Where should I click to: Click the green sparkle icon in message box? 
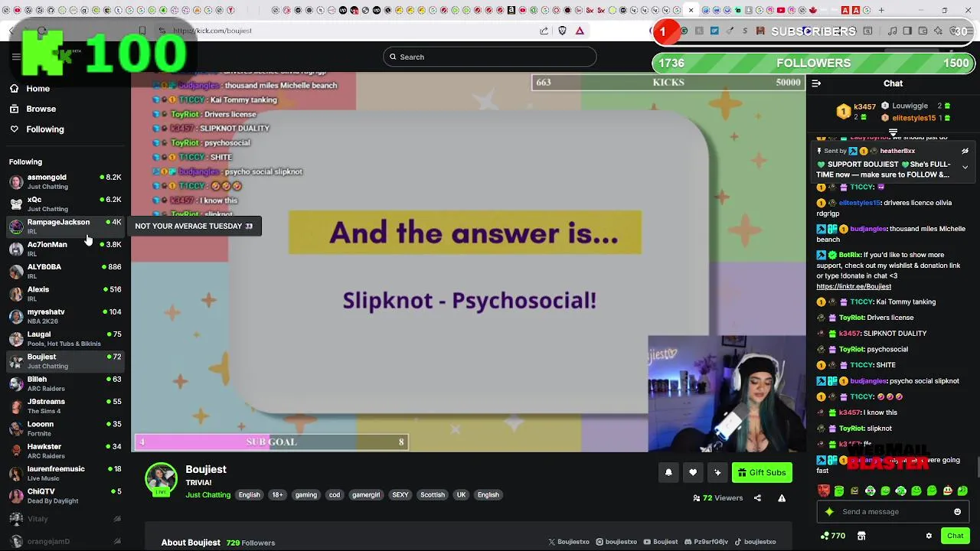click(829, 512)
